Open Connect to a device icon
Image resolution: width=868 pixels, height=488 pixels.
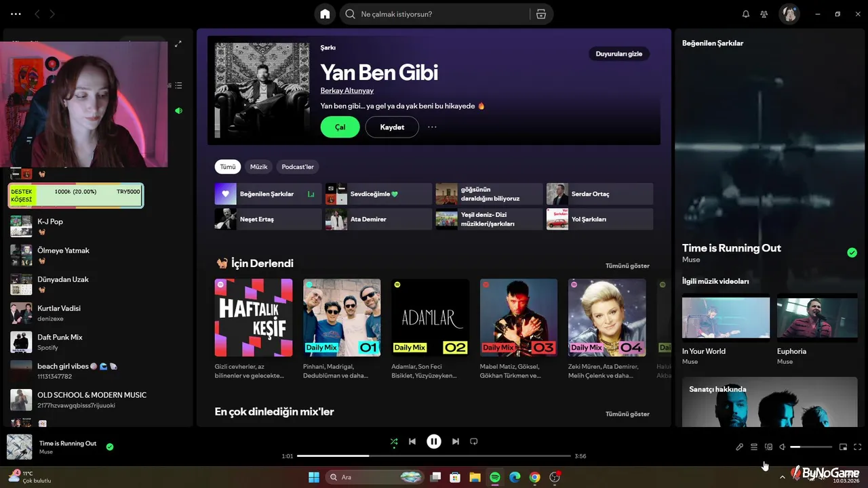click(x=769, y=447)
